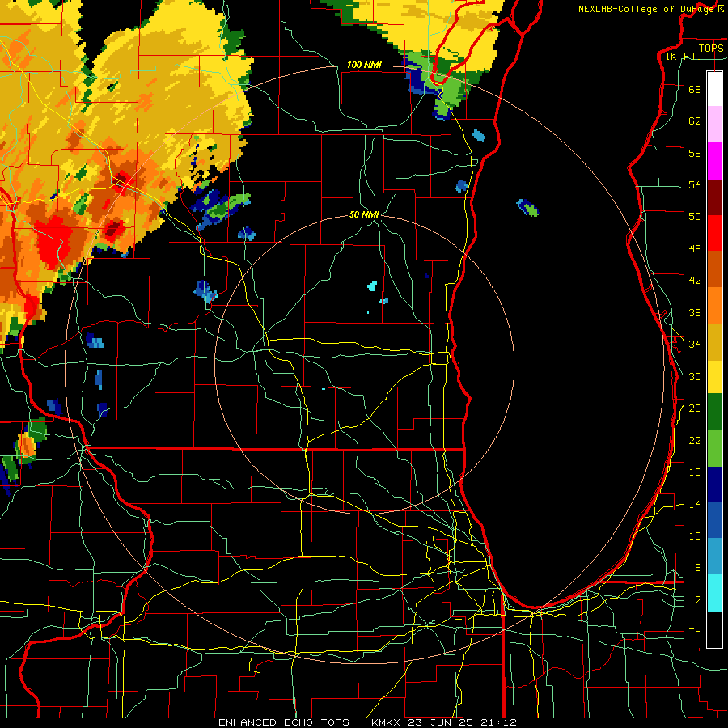
Task: Click the "26" legend value
Action: [695, 408]
